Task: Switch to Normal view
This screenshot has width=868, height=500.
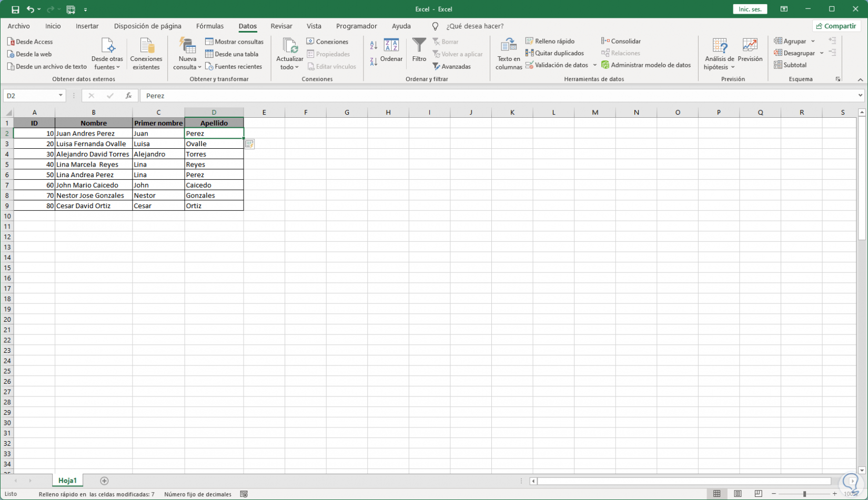Action: coord(717,494)
